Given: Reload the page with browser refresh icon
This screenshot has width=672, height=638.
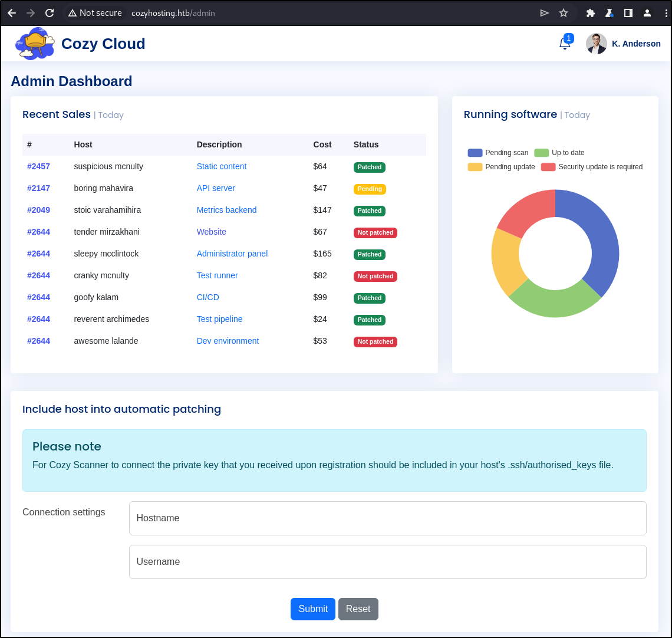Looking at the screenshot, I should (x=50, y=13).
